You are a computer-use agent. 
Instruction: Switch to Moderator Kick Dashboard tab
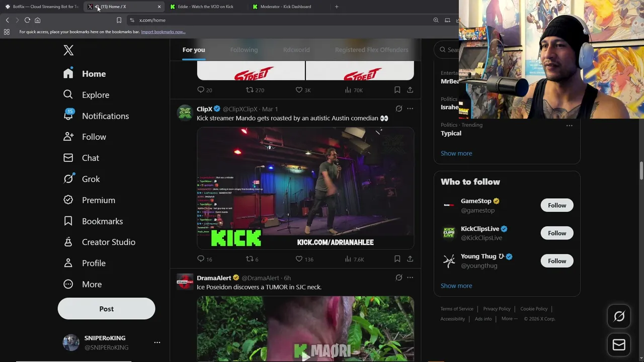coord(289,7)
